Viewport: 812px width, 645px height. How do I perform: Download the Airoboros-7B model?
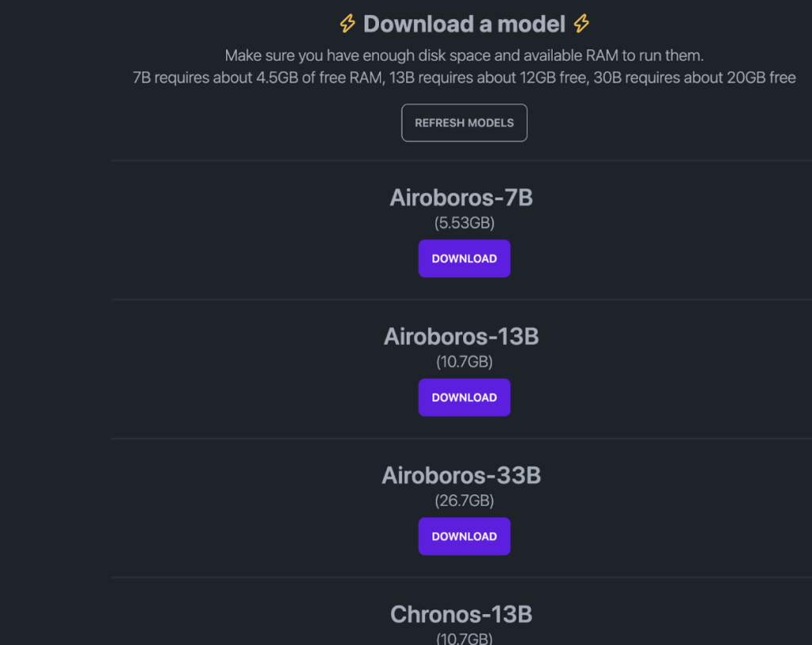[x=464, y=259]
